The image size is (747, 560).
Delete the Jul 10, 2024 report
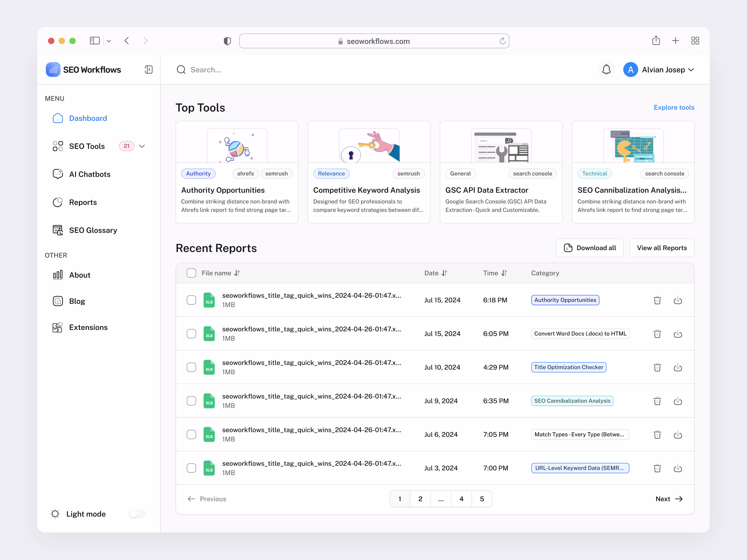[x=657, y=367]
